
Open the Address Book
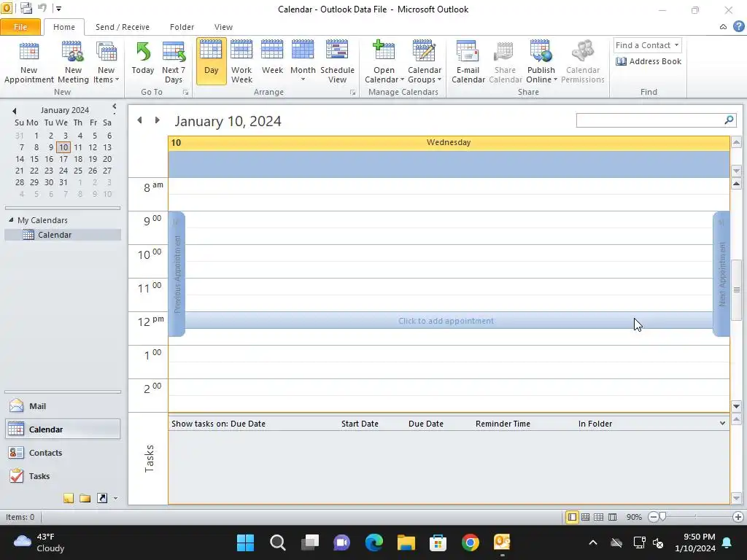649,61
